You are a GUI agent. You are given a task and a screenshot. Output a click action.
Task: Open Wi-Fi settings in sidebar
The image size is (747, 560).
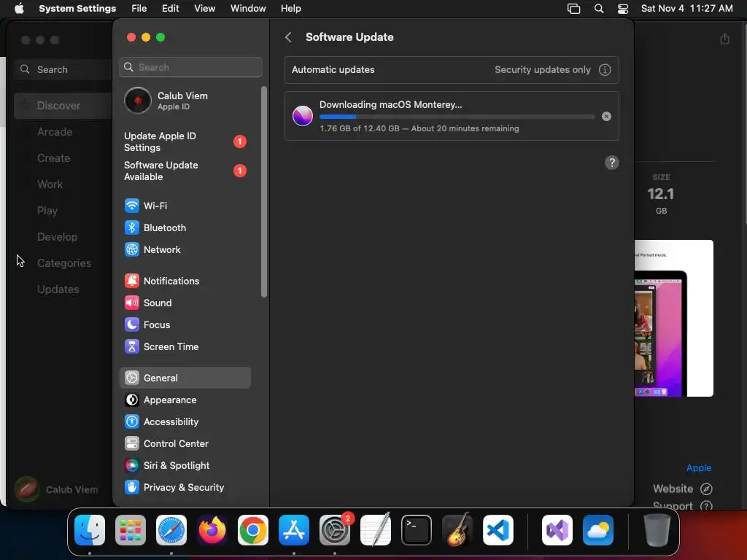point(185,206)
